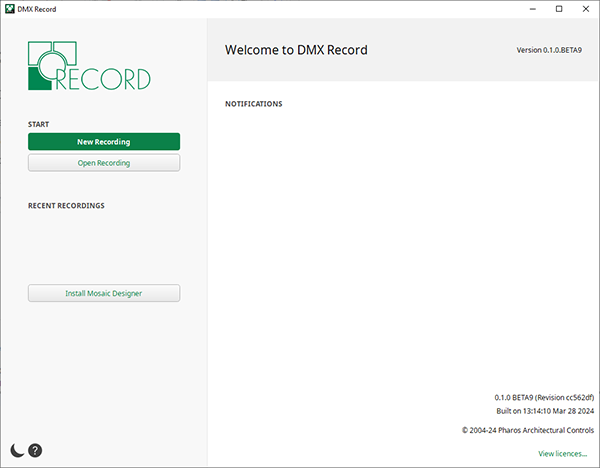Toggle dark mode with the moon icon

[x=17, y=451]
